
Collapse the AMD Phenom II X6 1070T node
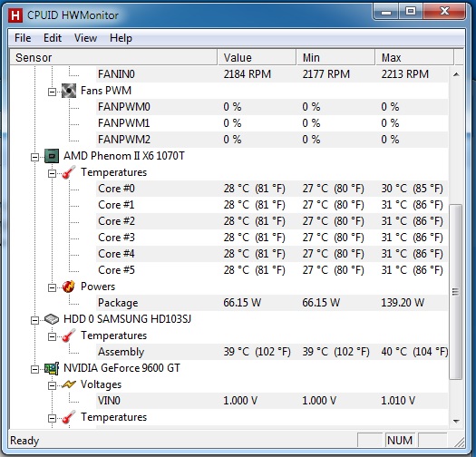35,157
